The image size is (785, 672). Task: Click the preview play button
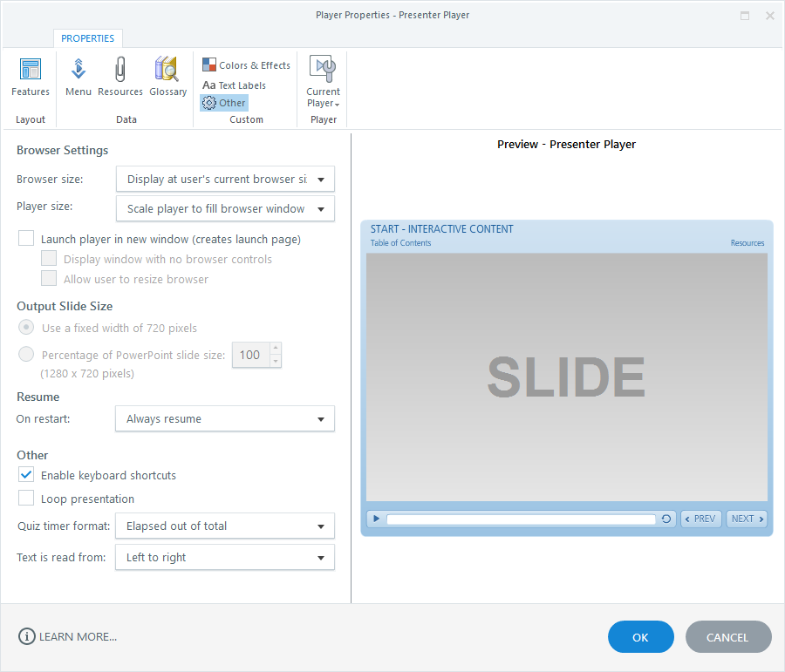click(x=376, y=519)
